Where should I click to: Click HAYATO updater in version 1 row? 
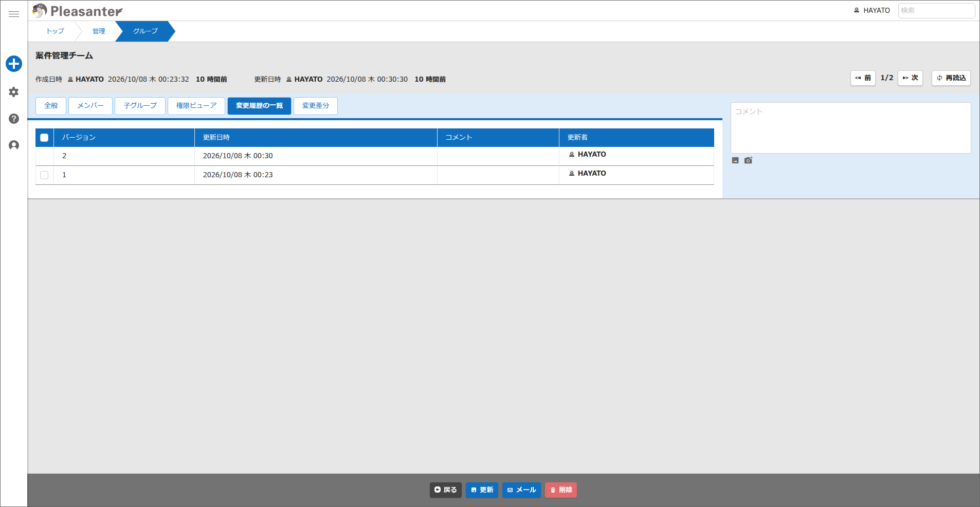(x=587, y=174)
